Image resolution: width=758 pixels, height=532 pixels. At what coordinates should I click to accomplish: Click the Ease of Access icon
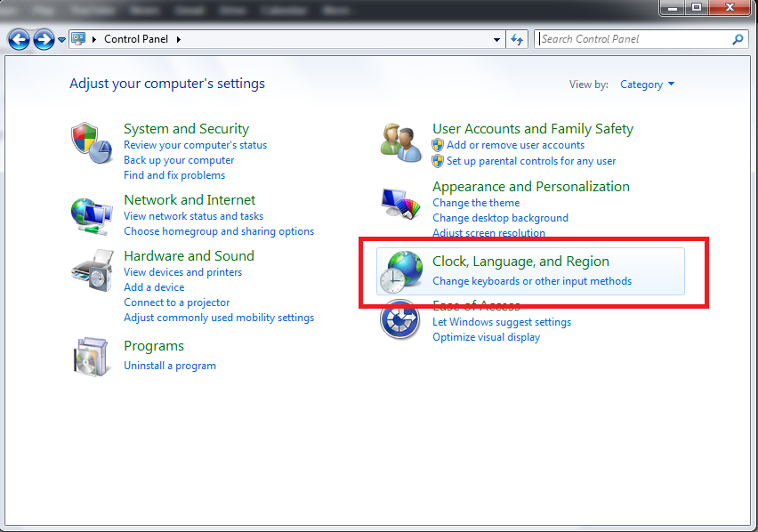(400, 321)
